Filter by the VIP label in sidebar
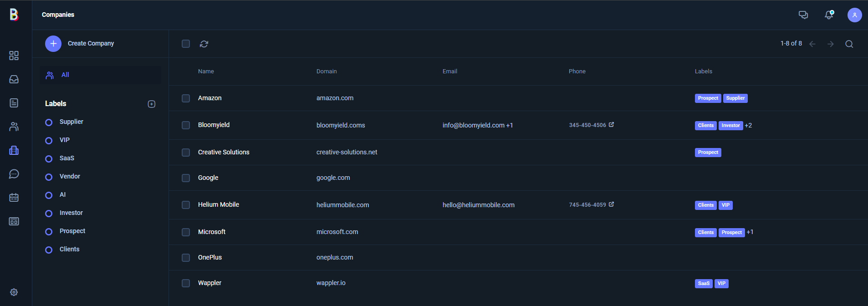The width and height of the screenshot is (868, 306). (64, 140)
